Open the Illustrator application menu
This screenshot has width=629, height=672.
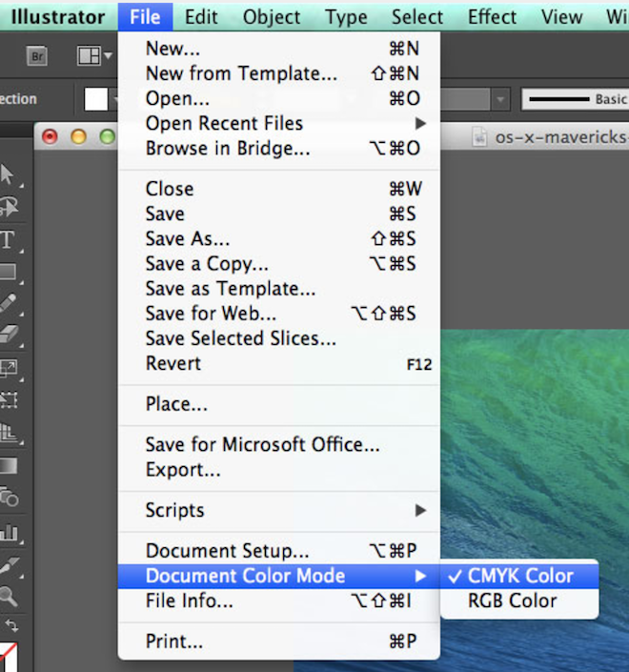pos(58,17)
